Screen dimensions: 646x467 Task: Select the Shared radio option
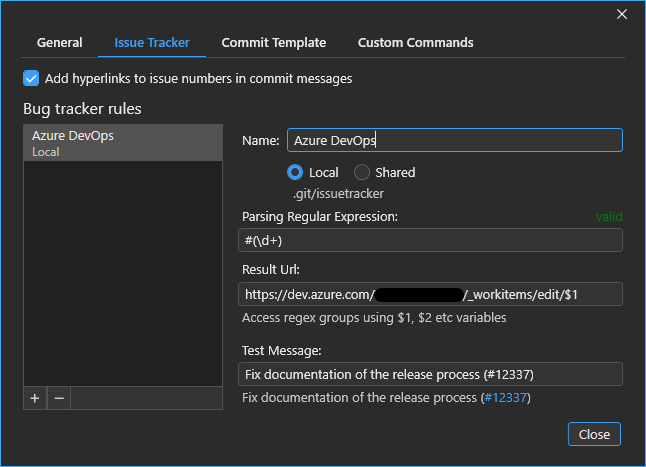(x=362, y=172)
